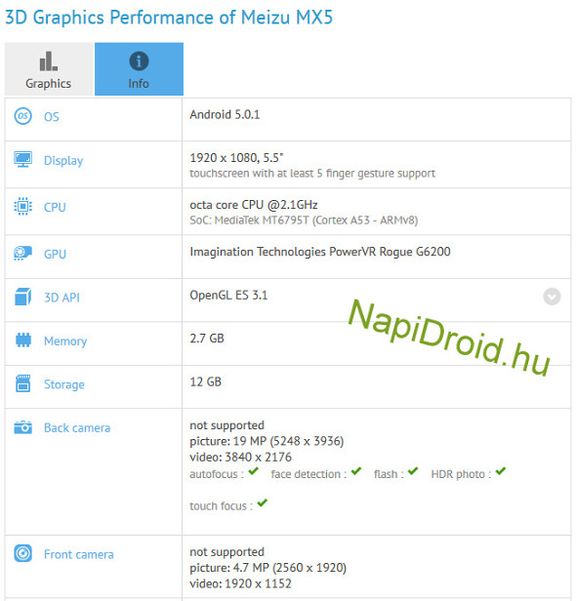Click the Display monitor icon
This screenshot has height=601, width=576.
[23, 159]
